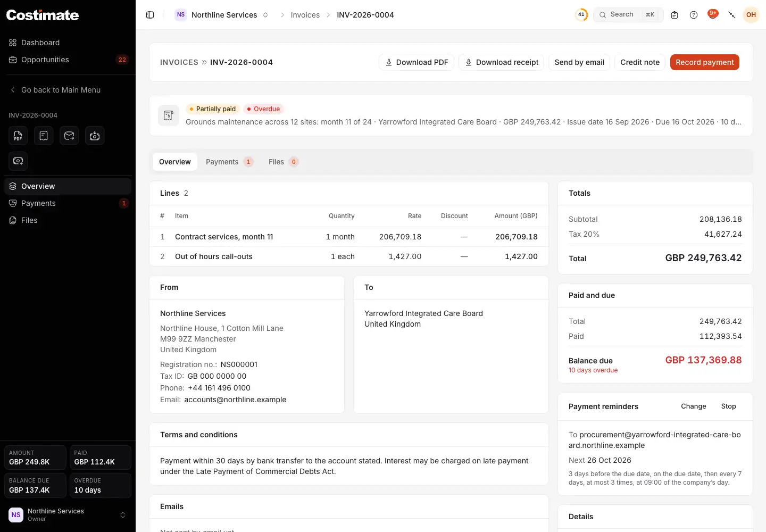This screenshot has height=532, width=766.
Task: Open Opportunities in the sidebar
Action: coord(68,60)
